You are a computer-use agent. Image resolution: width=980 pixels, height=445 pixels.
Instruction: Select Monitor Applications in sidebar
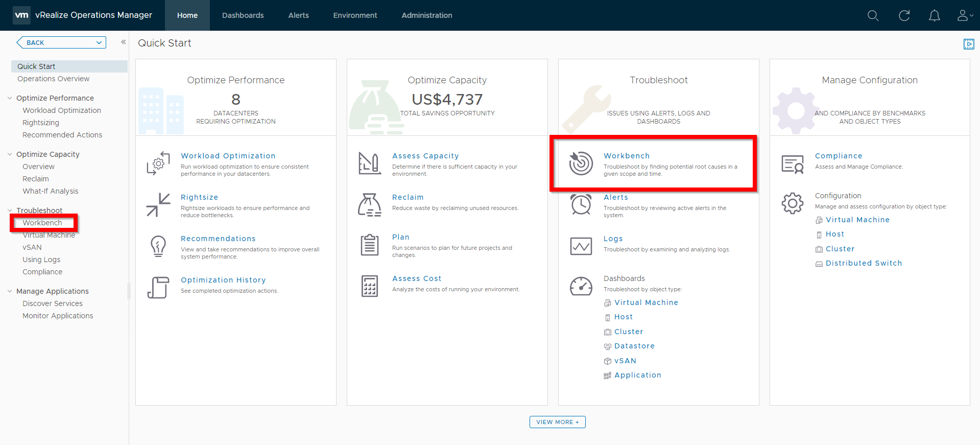[x=58, y=316]
